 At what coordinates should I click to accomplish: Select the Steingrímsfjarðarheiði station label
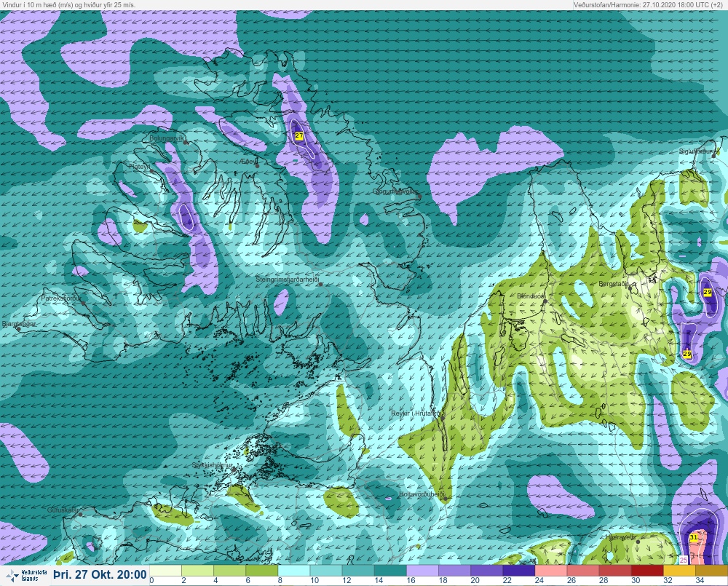click(x=288, y=280)
